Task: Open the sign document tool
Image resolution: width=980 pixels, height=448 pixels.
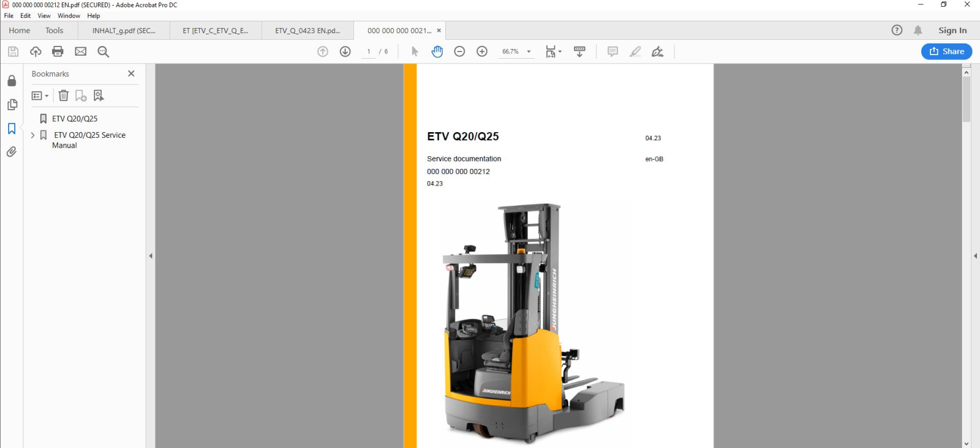Action: (x=658, y=51)
